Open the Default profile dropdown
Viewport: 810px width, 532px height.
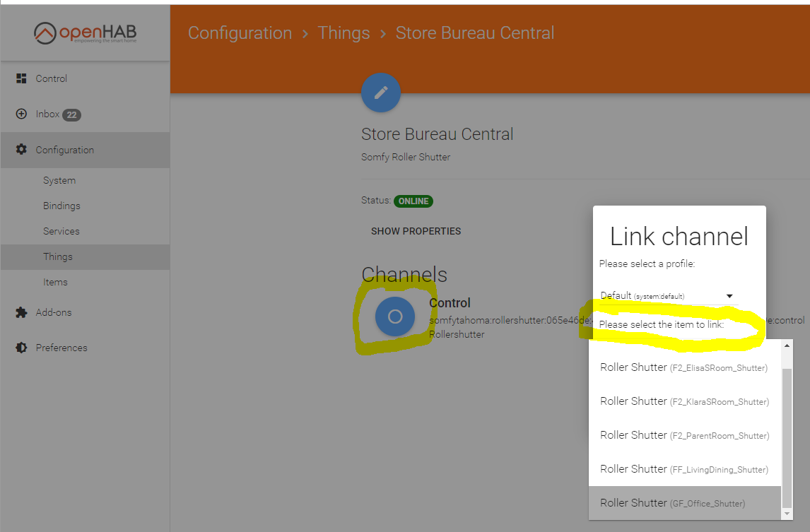tap(667, 296)
